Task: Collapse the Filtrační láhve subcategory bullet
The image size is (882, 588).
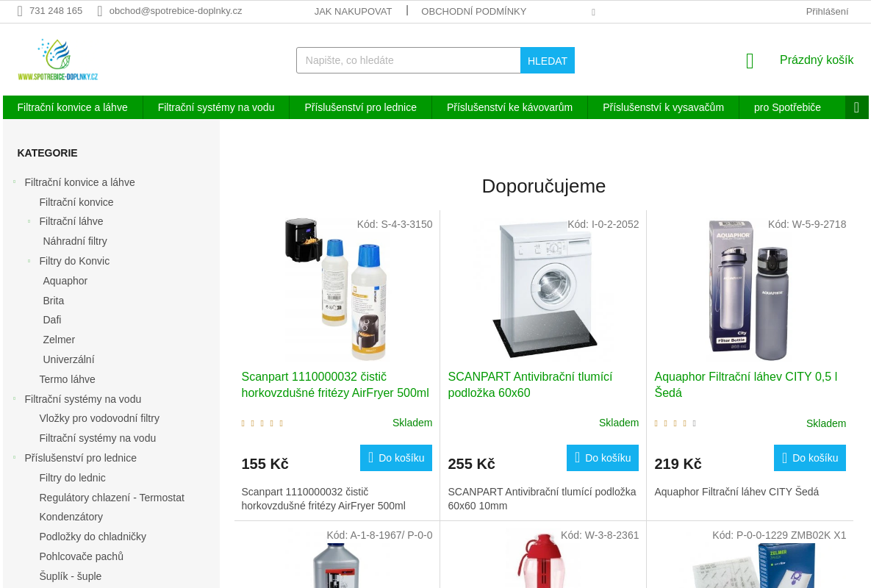Action: (x=29, y=221)
